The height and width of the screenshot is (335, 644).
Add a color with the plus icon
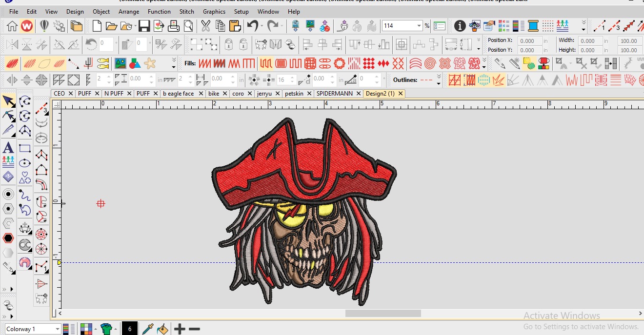click(180, 329)
